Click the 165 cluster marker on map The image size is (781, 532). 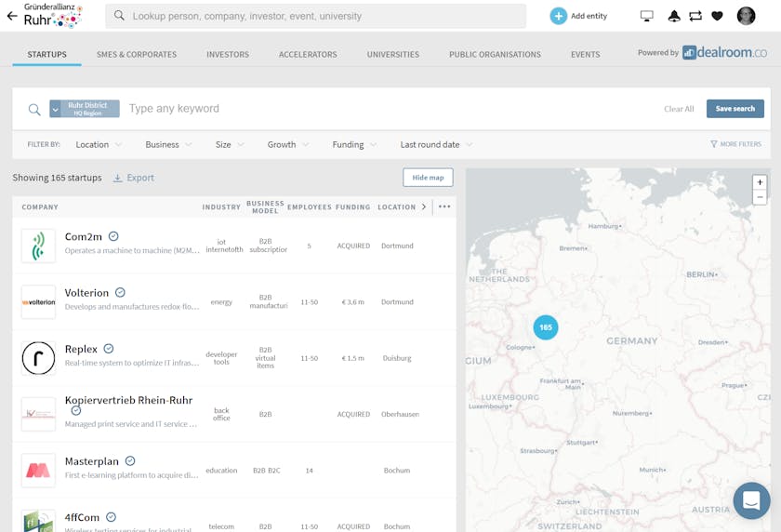pyautogui.click(x=546, y=327)
